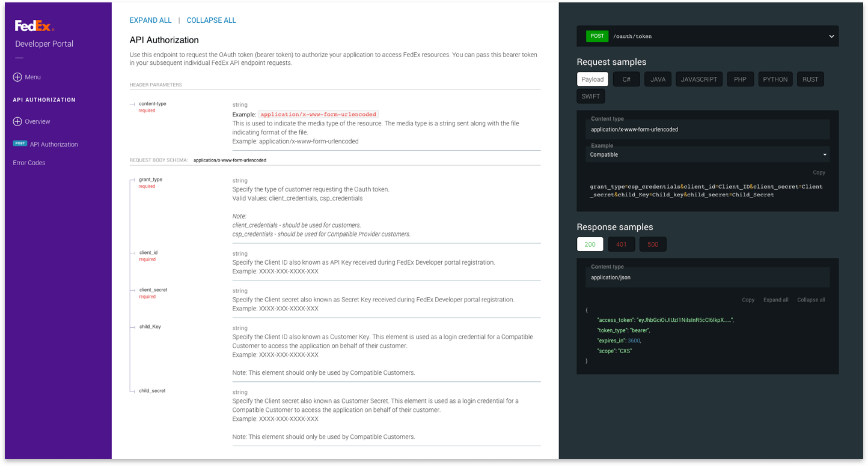The height and width of the screenshot is (466, 868).
Task: Click the client_id parameter name
Action: click(148, 253)
